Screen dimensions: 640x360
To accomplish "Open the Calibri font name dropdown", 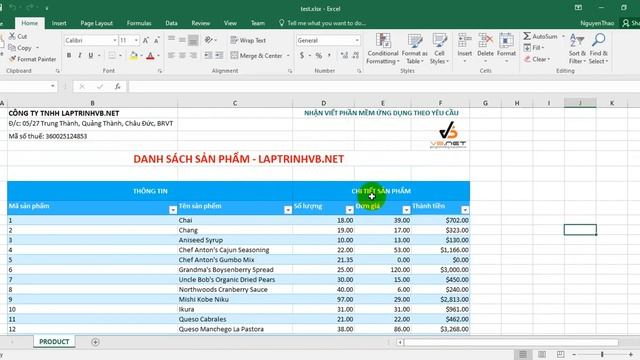I will 115,40.
